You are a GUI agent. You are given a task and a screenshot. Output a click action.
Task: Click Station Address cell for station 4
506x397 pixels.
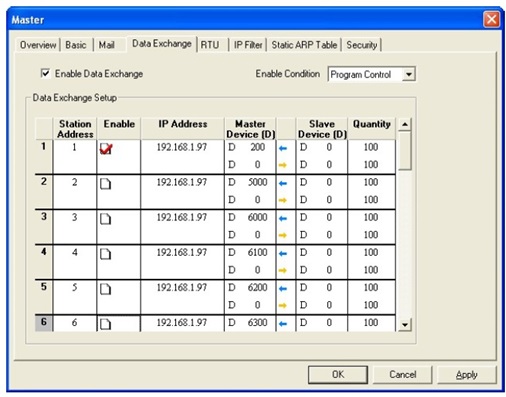(x=75, y=262)
